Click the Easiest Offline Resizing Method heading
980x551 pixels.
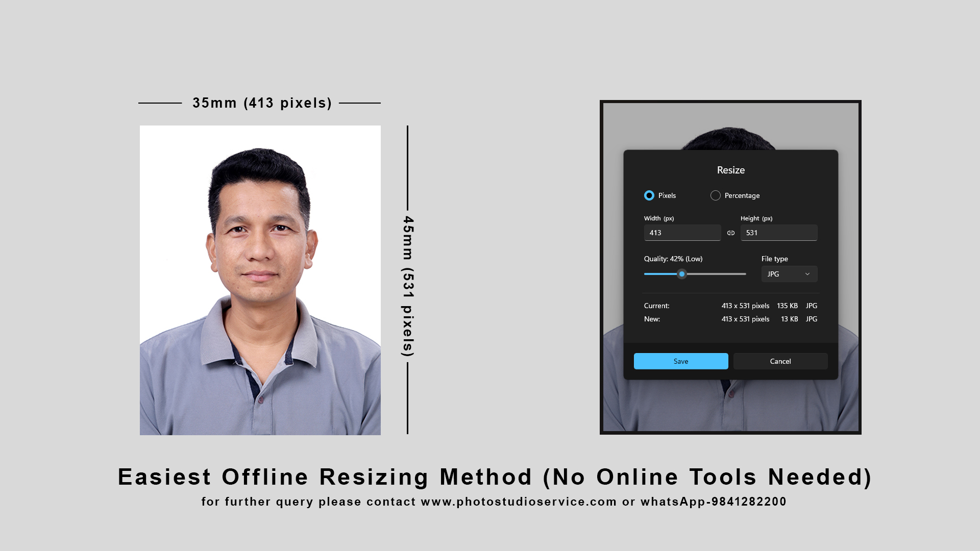494,477
